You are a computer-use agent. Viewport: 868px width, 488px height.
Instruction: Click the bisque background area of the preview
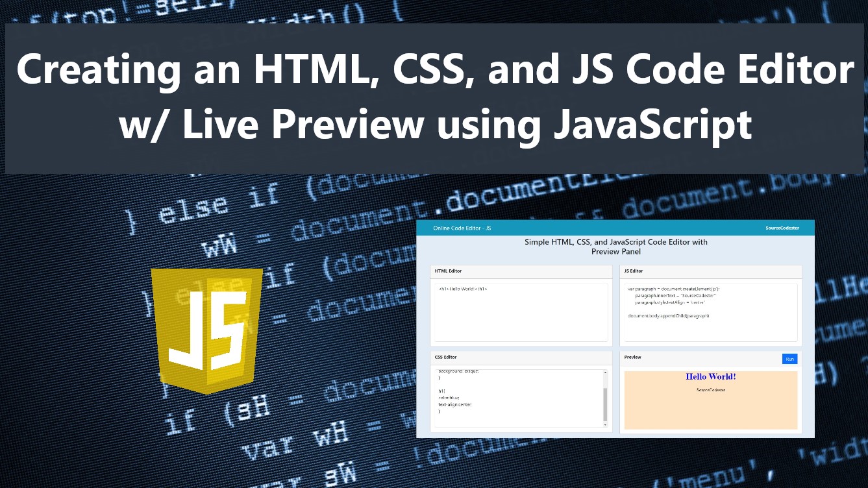[x=710, y=412]
